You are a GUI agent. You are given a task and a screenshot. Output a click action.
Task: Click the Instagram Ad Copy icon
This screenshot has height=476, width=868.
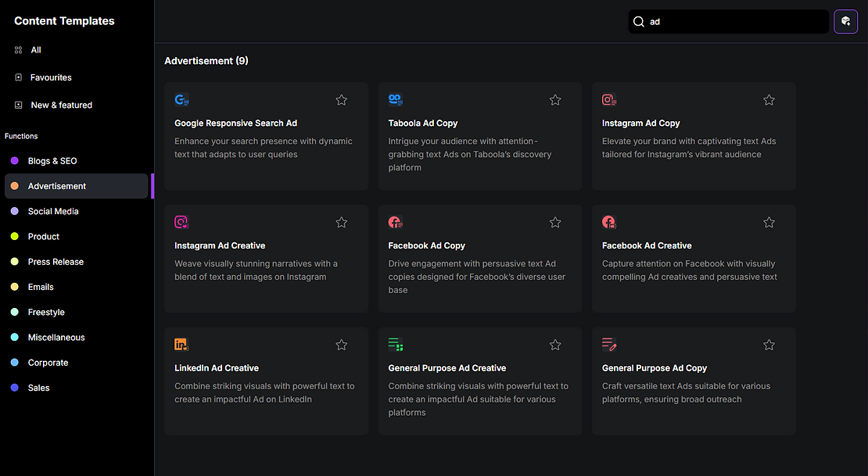coord(609,99)
